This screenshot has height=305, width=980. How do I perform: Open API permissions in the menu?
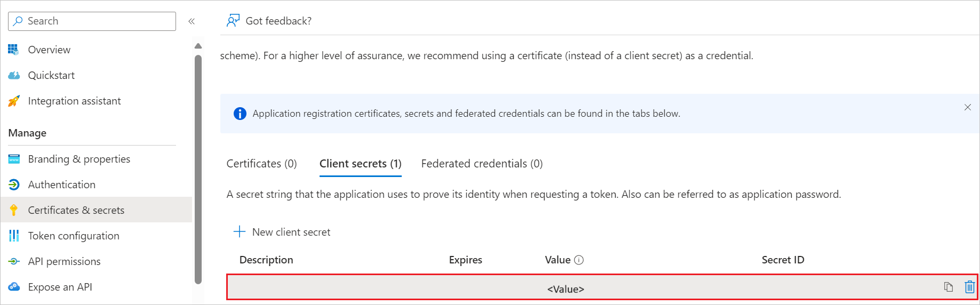[x=64, y=261]
